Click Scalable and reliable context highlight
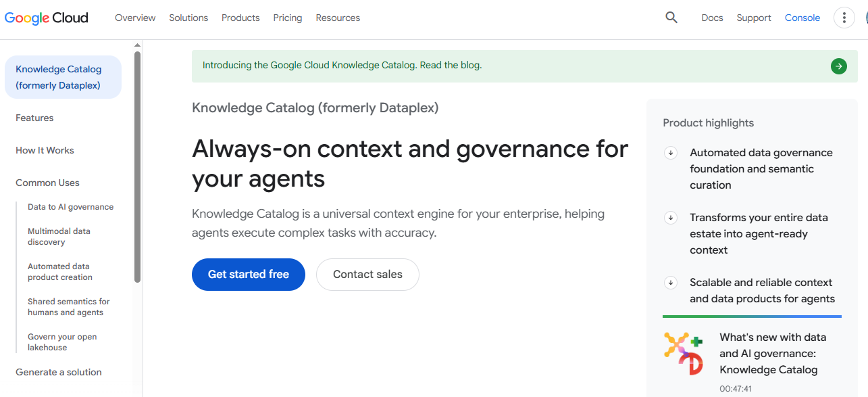The width and height of the screenshot is (868, 397). point(762,291)
